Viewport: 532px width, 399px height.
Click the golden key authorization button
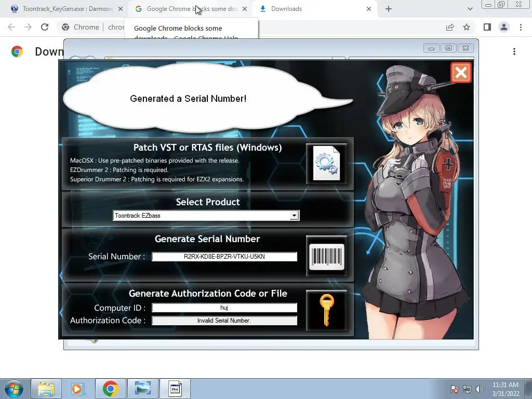(326, 311)
